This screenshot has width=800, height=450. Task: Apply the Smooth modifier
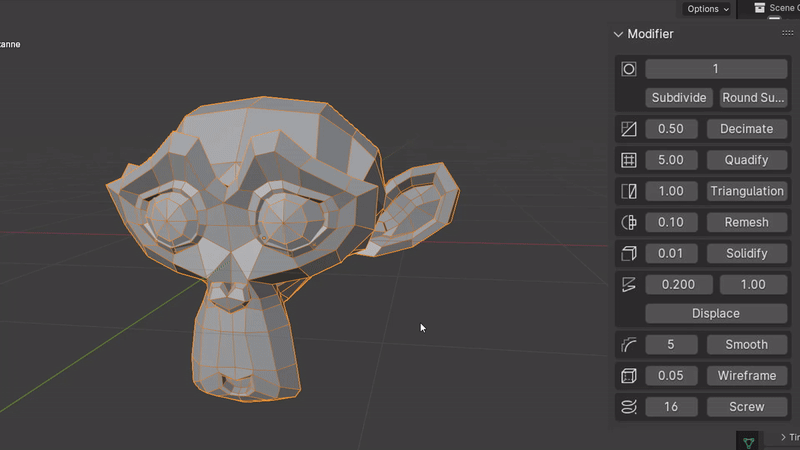pos(746,344)
